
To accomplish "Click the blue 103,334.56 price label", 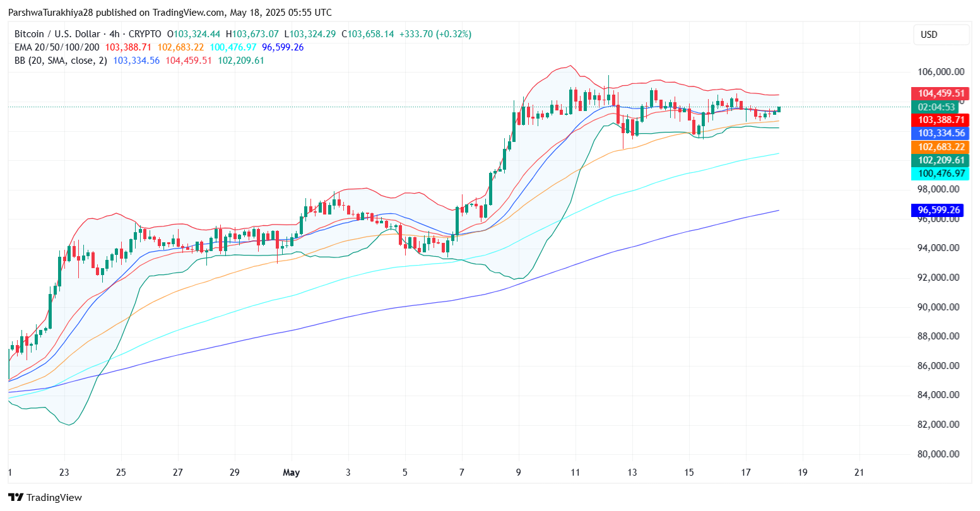I will [941, 133].
